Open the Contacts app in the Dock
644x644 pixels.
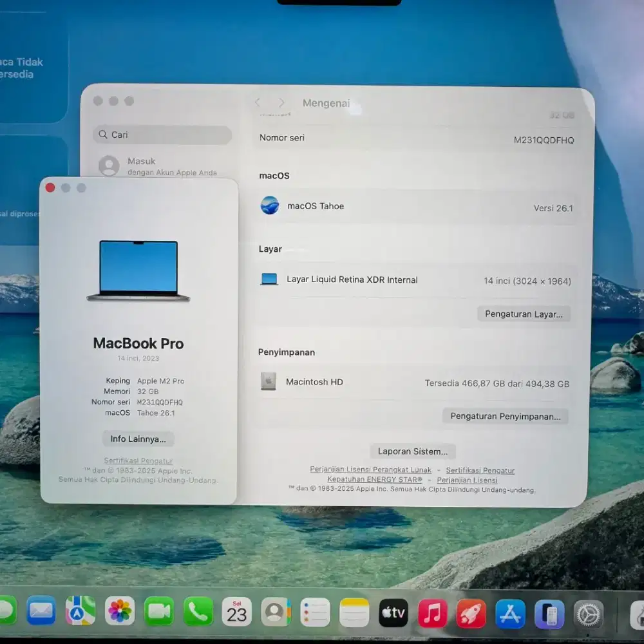point(276,612)
